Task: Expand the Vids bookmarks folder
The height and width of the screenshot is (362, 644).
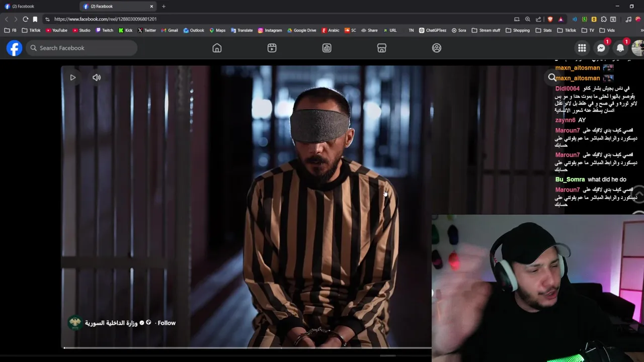Action: tap(607, 30)
